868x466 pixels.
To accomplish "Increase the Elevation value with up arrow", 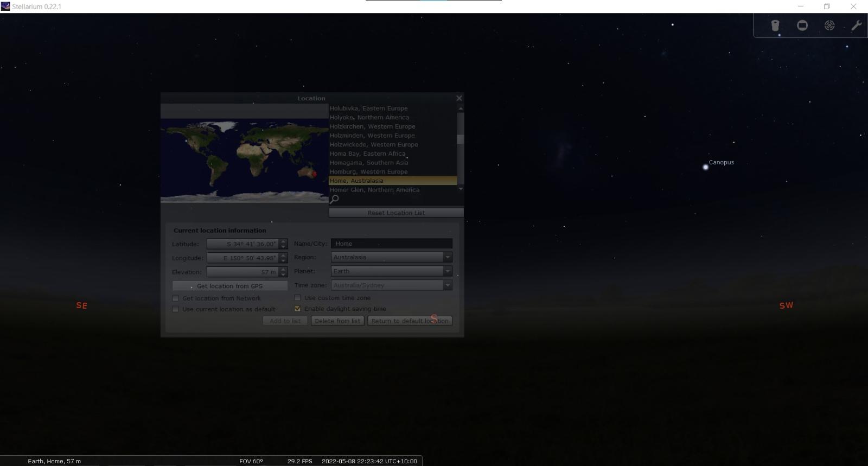I will 283,270.
